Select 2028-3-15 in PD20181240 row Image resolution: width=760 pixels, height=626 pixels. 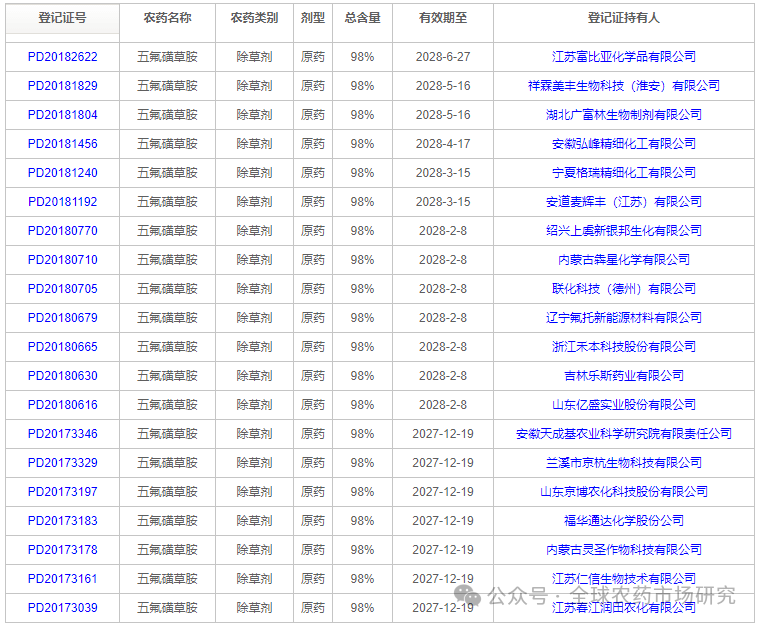(x=443, y=173)
